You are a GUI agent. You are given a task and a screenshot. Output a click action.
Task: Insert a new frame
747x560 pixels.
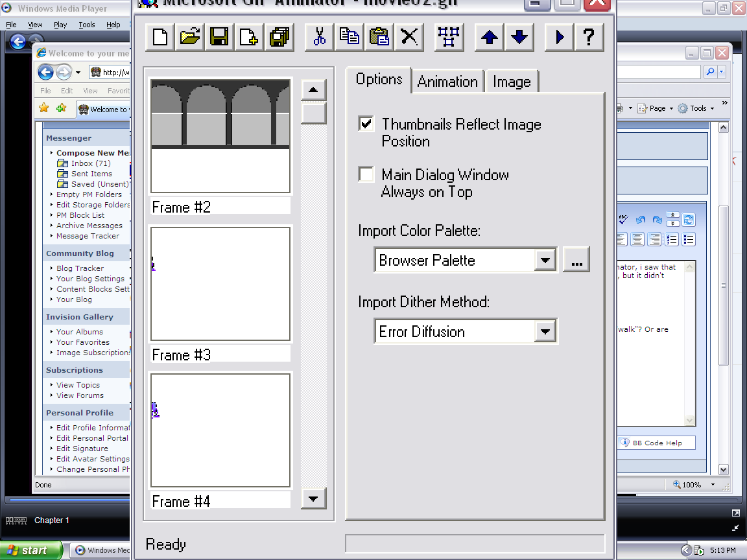tap(248, 37)
